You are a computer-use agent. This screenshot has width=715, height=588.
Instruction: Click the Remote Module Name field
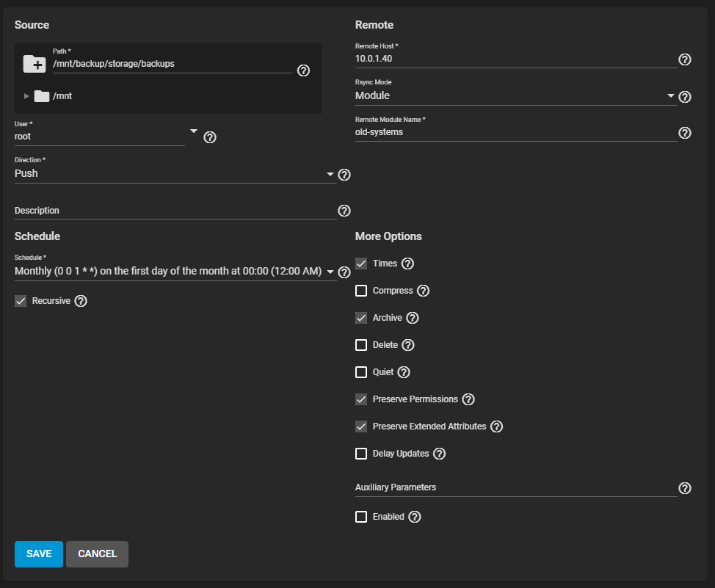pos(516,132)
